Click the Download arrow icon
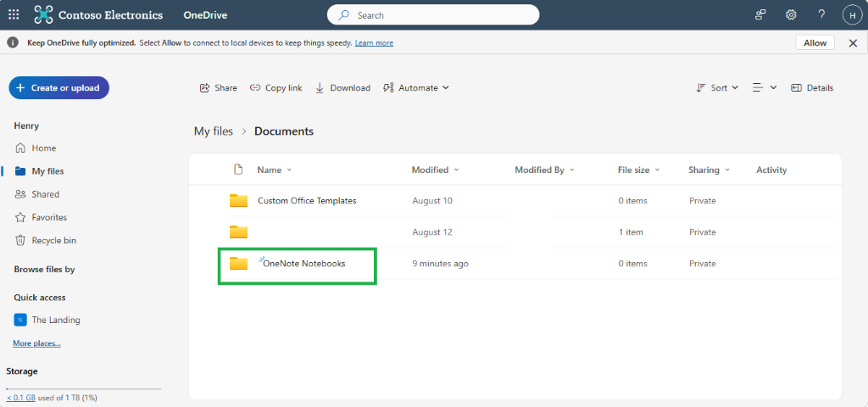 320,87
